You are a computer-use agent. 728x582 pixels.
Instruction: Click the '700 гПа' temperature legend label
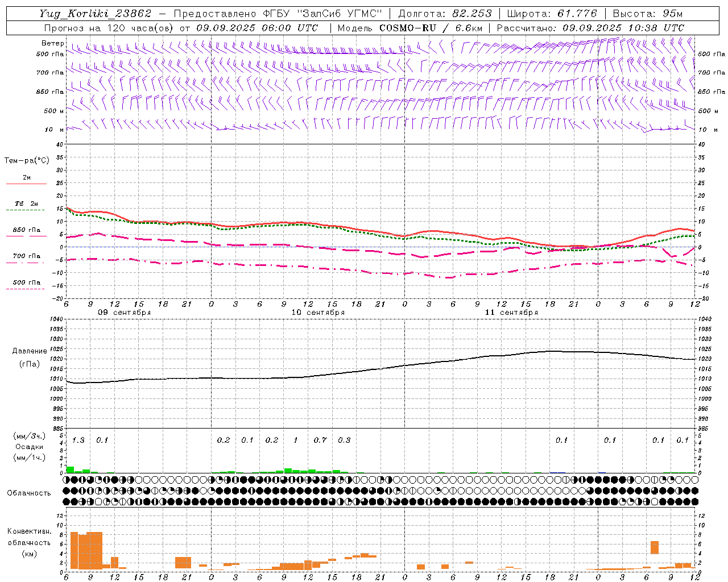click(x=27, y=256)
